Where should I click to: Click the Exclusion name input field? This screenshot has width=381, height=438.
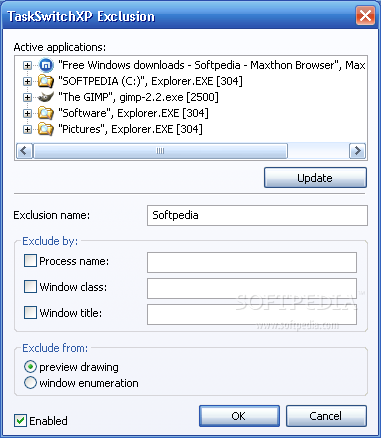[257, 215]
